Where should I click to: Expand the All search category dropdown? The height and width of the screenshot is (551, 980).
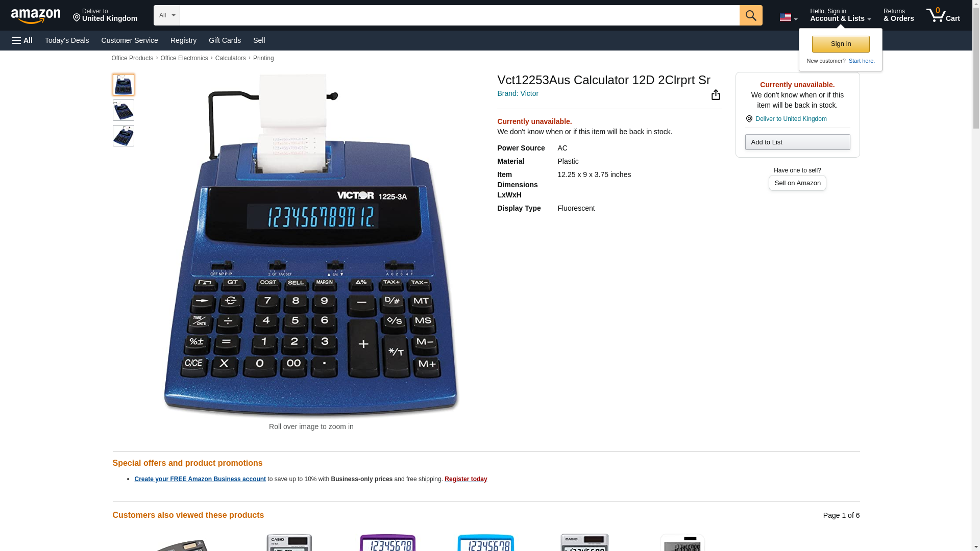(x=166, y=15)
